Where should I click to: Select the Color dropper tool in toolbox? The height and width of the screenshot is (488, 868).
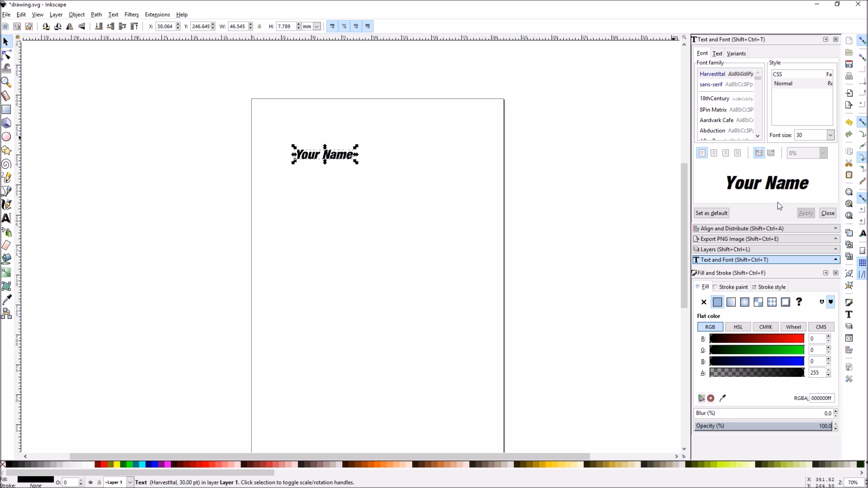(x=6, y=300)
